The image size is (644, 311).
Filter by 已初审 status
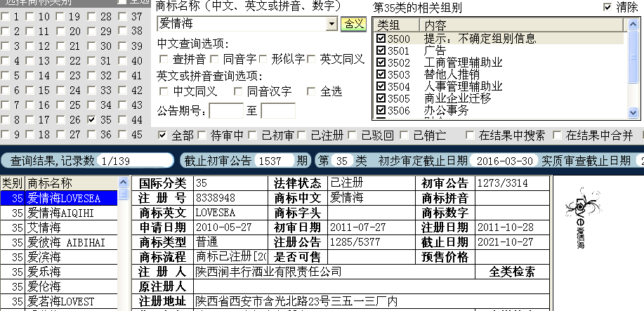[252, 135]
